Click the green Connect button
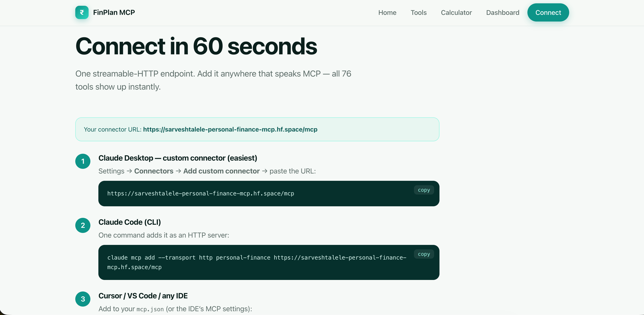 click(548, 12)
